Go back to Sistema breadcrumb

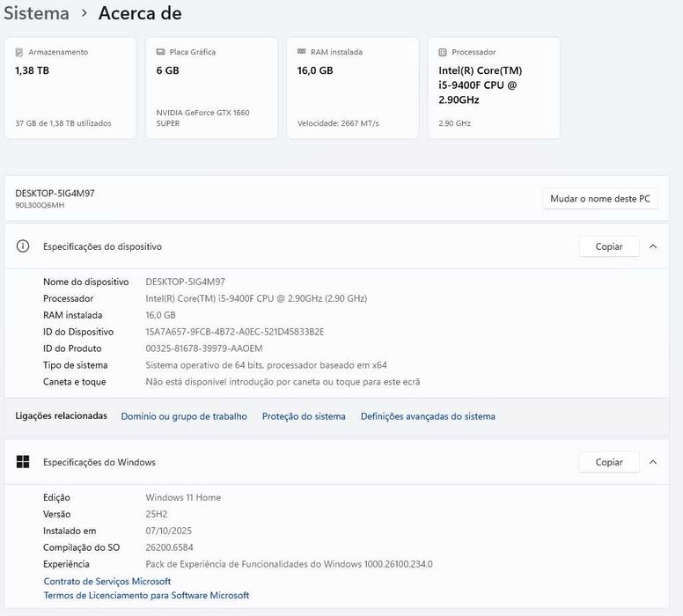click(35, 13)
